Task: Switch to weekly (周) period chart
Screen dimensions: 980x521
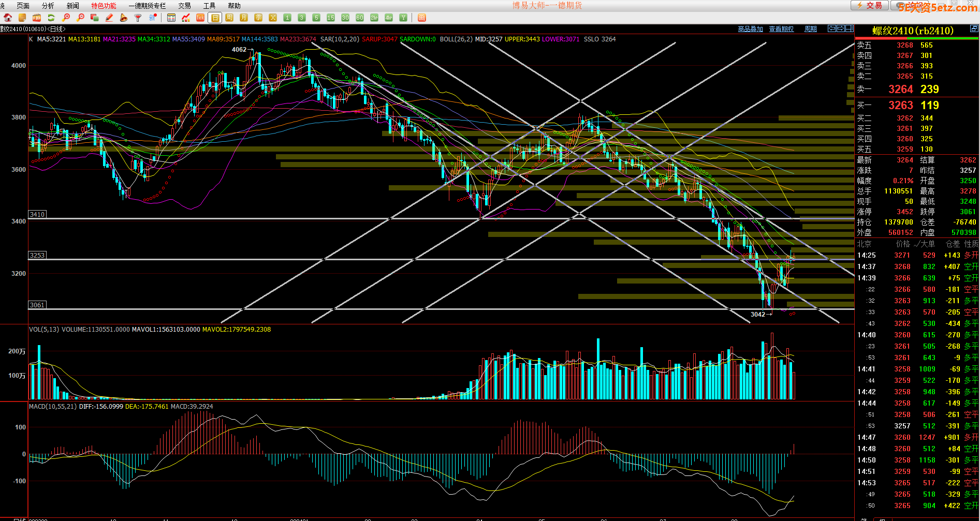Action: [x=229, y=18]
